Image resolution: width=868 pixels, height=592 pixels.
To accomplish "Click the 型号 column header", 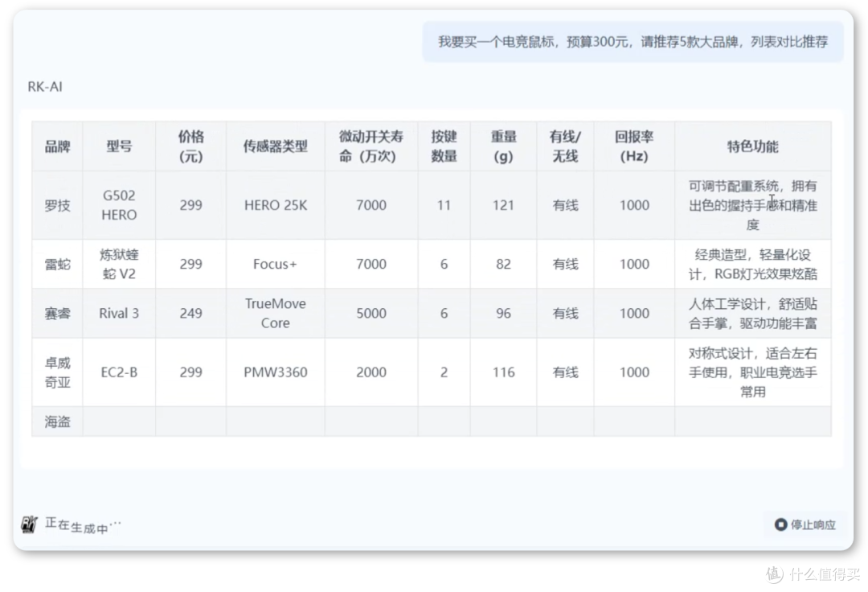I will coord(119,146).
